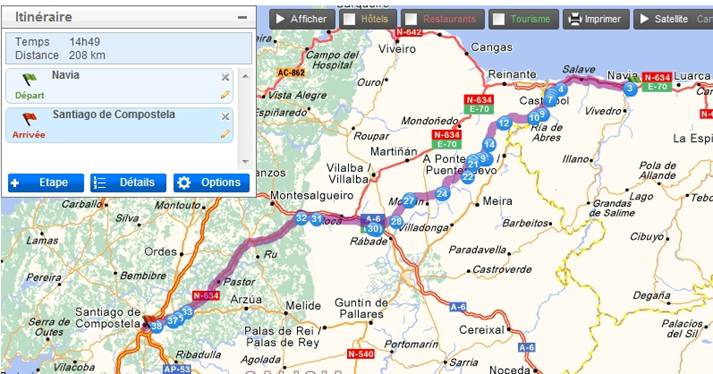
Task: Collapse the Itinéraire panel with minus icon
Action: coord(242,18)
